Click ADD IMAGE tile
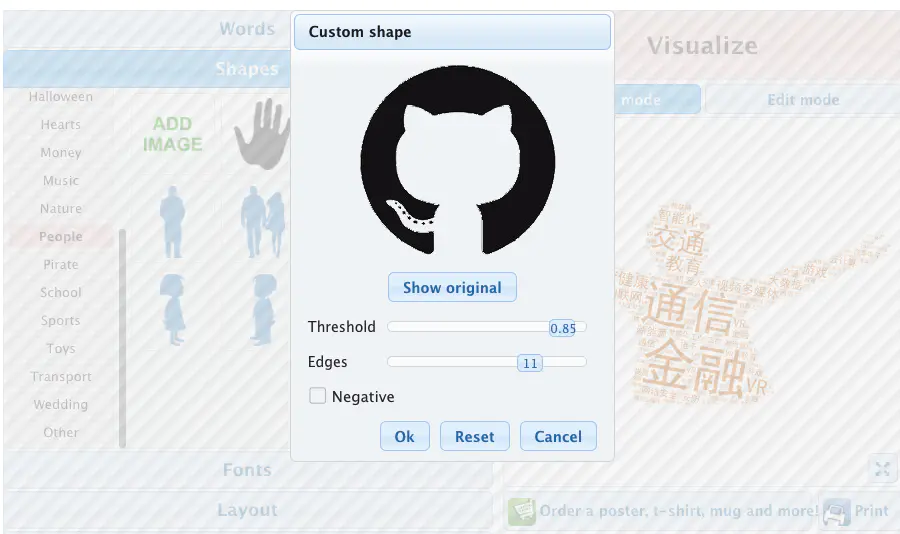Image resolution: width=900 pixels, height=534 pixels. coord(172,134)
